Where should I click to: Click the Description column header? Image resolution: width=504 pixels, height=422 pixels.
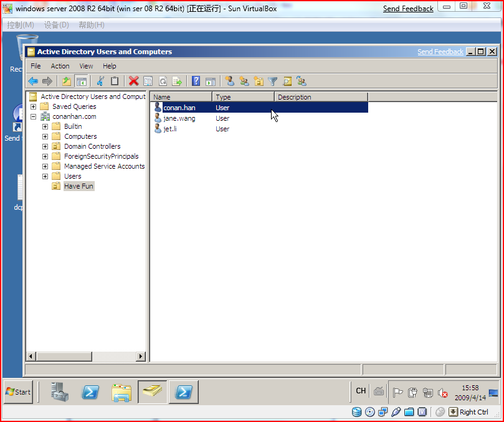coord(321,97)
